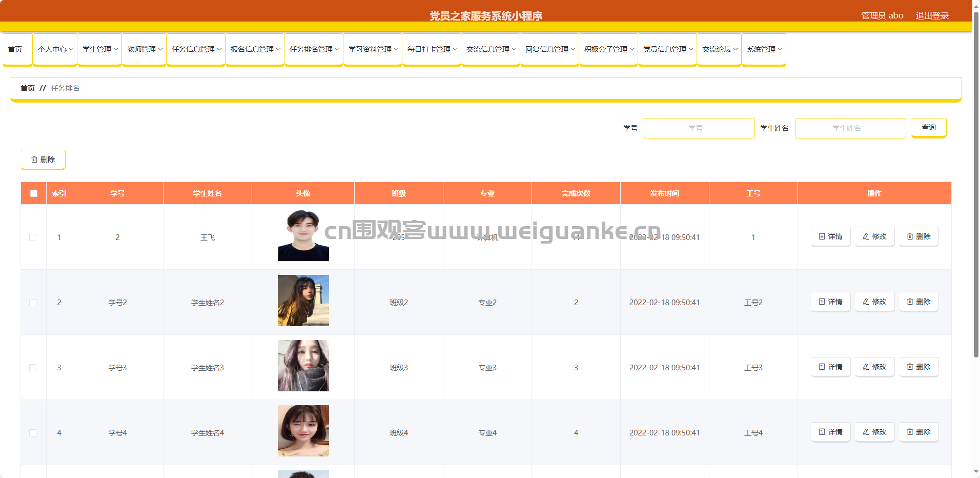
Task: Open the avatar photo of 学生姓名4
Action: 303,431
